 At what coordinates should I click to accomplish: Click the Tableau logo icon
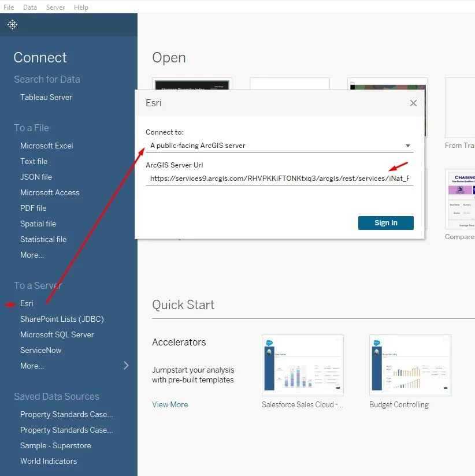click(x=13, y=25)
